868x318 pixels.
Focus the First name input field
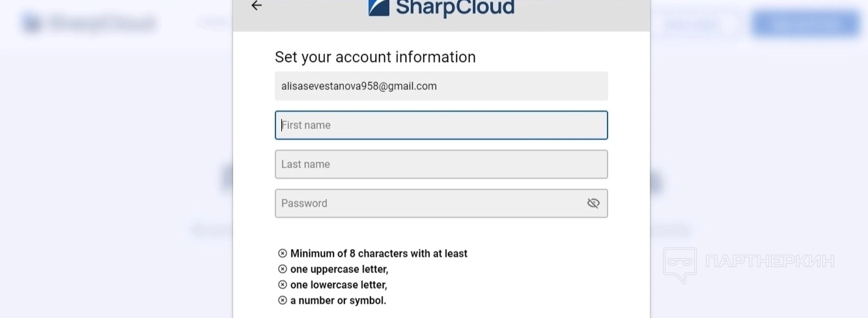441,125
